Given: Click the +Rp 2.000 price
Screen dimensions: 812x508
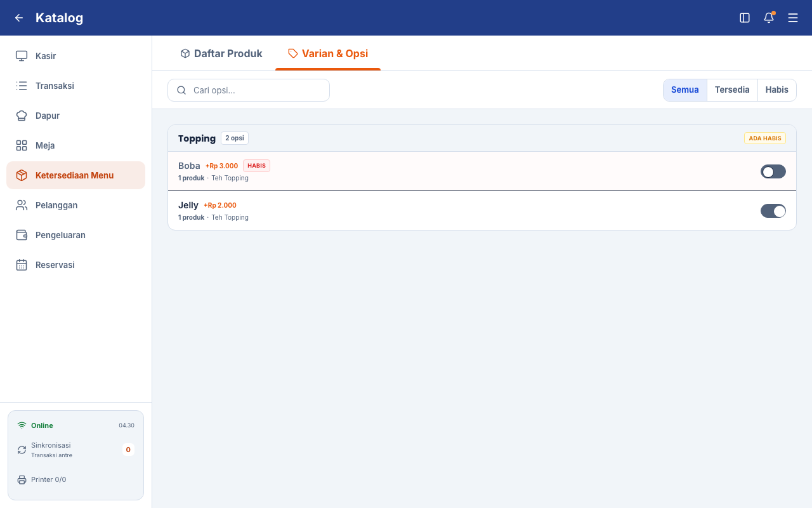Looking at the screenshot, I should [220, 205].
